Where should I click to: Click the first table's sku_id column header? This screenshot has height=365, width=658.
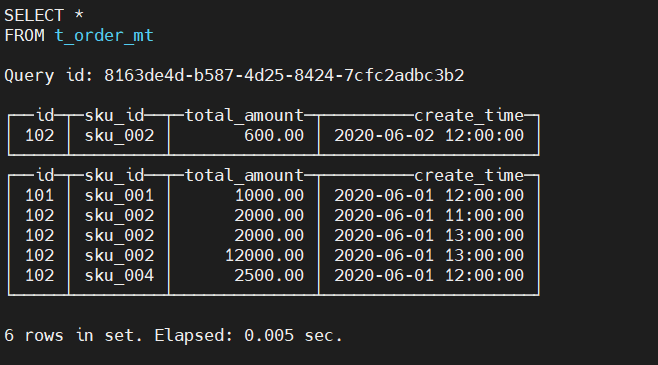pos(115,116)
